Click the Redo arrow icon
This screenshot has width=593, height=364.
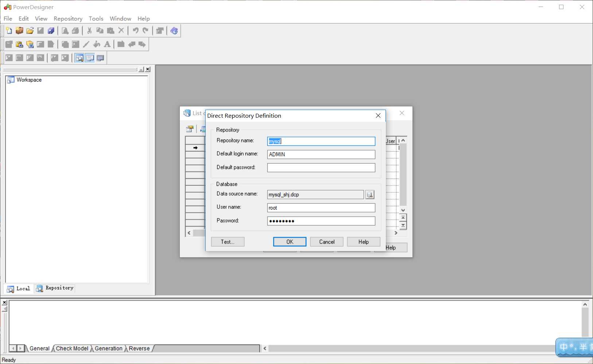click(146, 31)
